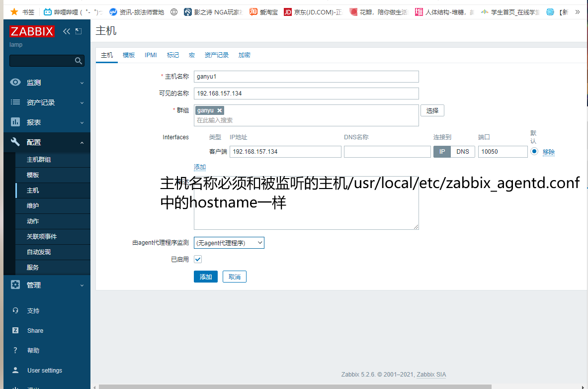The image size is (588, 389).
Task: Click the port 10050 input field
Action: (x=503, y=152)
